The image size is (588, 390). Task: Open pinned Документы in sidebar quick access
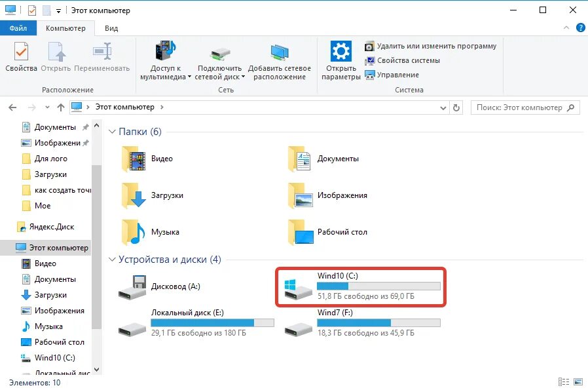55,127
